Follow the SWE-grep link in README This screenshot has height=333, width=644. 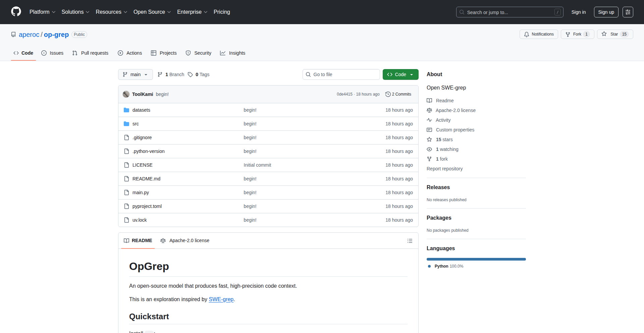[221, 299]
